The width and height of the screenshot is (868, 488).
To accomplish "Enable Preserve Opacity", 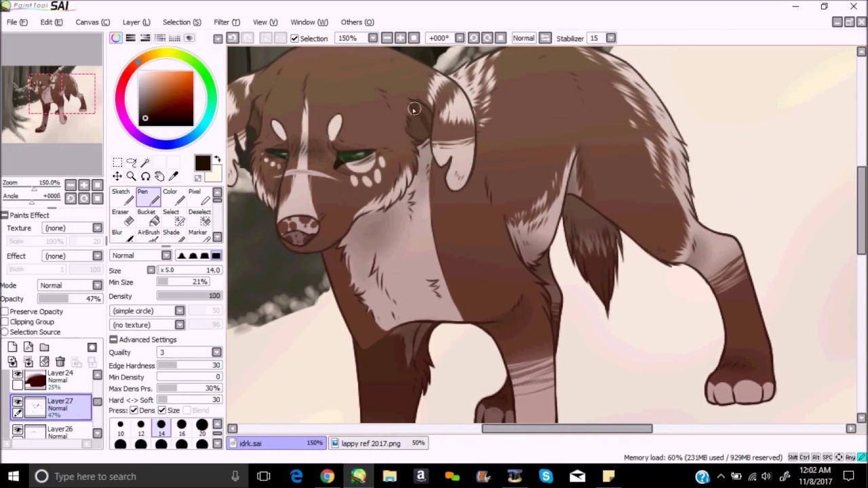I will 5,312.
